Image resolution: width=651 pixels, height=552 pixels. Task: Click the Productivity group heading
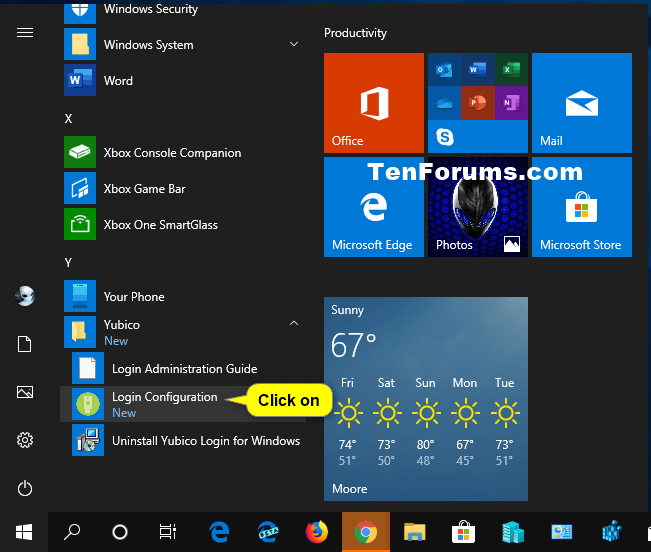[x=355, y=33]
